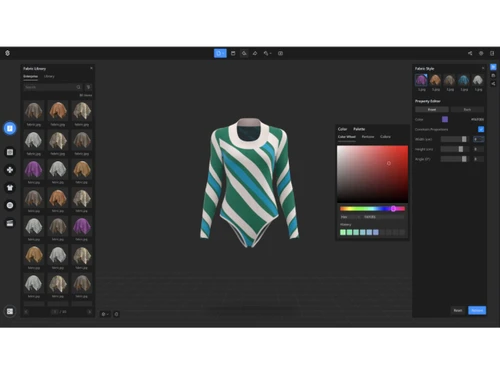Click the page number field in Fabric Library
Screen dimensions: 500x375
[55, 312]
